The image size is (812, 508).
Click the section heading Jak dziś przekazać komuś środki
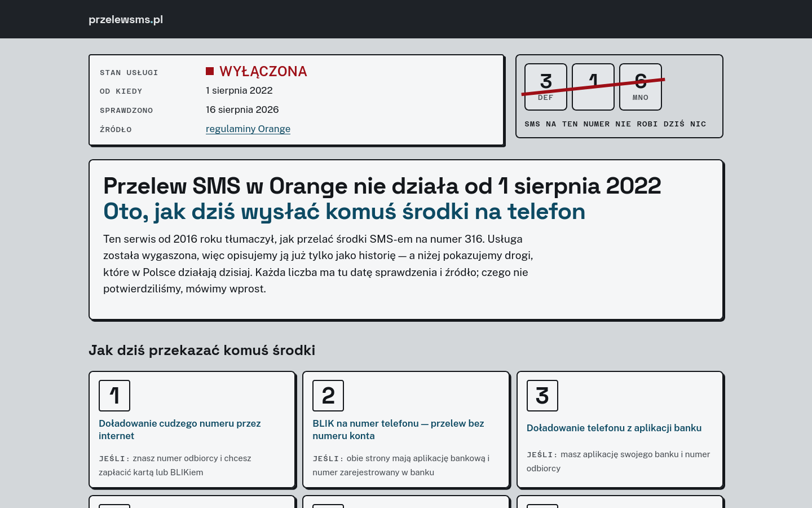point(202,350)
